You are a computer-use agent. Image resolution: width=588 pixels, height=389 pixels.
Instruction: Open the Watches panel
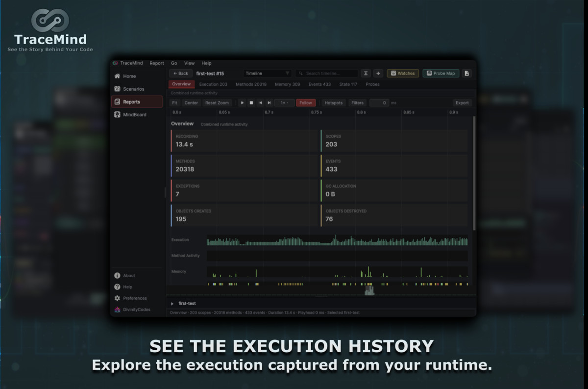pos(403,73)
